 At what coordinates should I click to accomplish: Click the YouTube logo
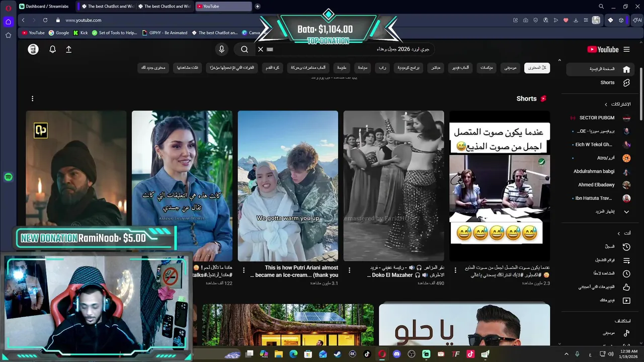(603, 49)
